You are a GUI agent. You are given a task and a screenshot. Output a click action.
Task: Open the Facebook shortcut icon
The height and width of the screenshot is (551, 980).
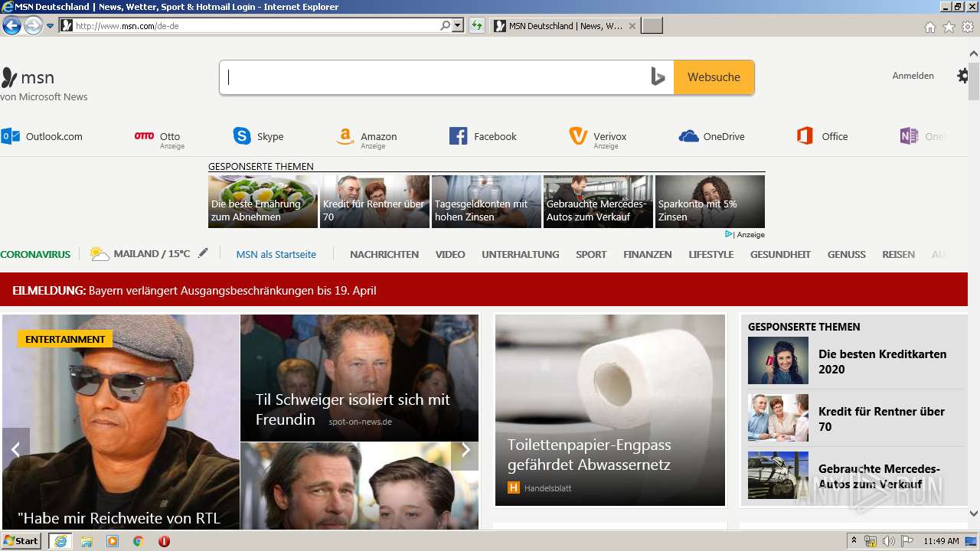[458, 136]
